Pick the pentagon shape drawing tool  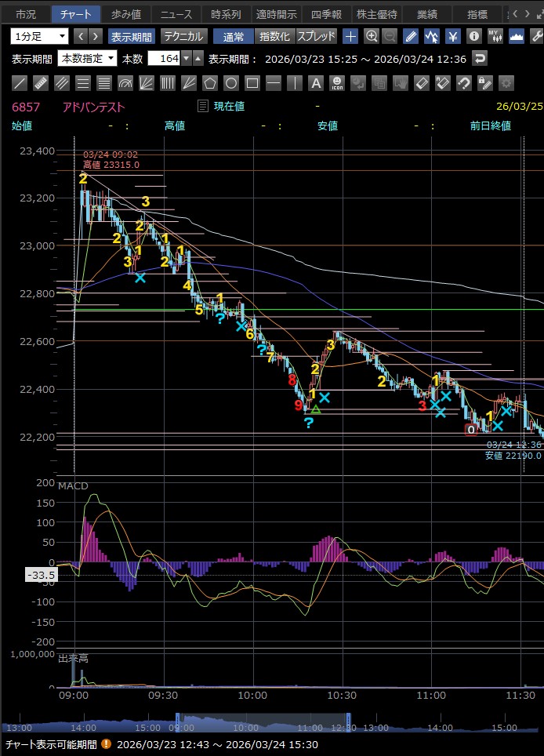click(210, 83)
